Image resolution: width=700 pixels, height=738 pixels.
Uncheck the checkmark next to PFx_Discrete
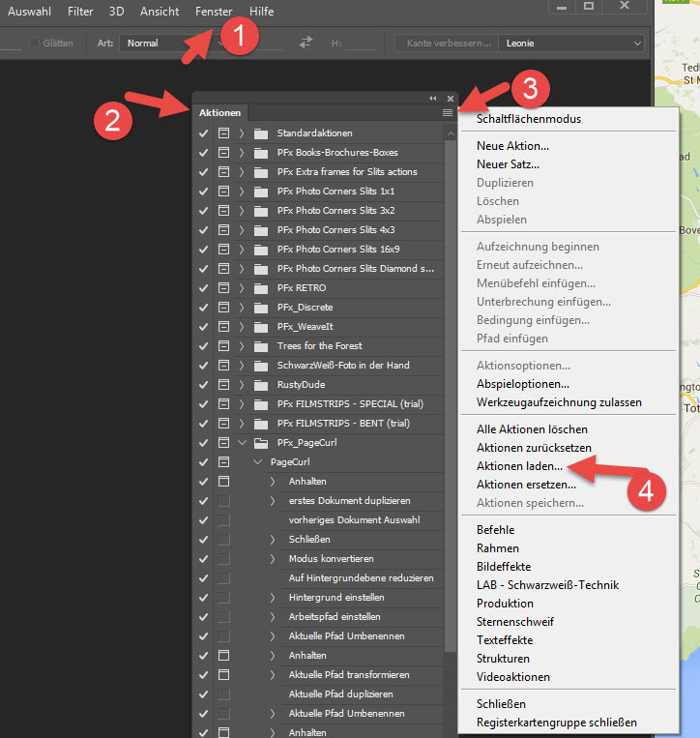tap(203, 308)
